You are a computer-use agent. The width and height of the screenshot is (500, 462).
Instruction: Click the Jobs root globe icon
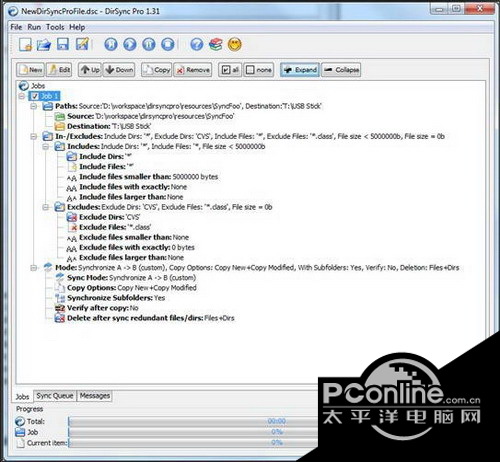[x=24, y=86]
